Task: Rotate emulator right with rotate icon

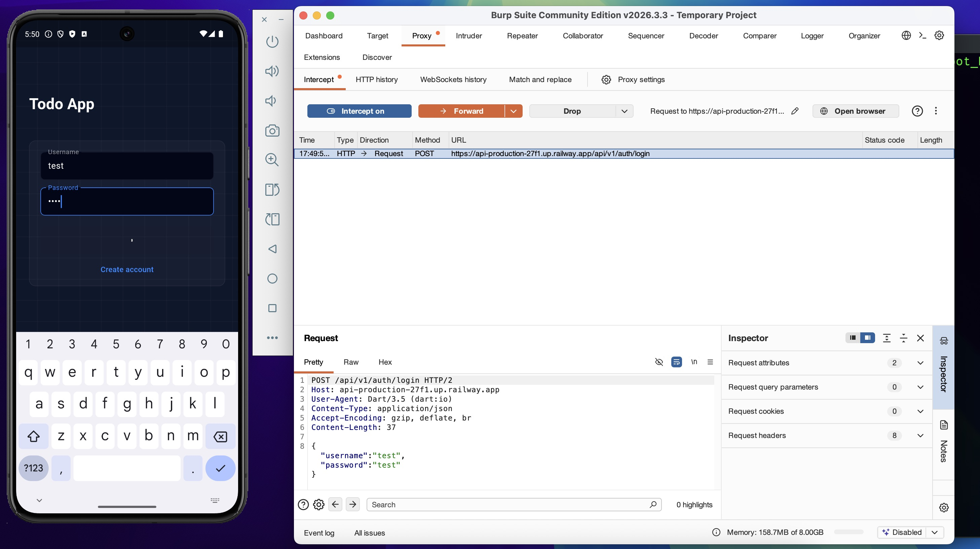Action: [x=272, y=189]
